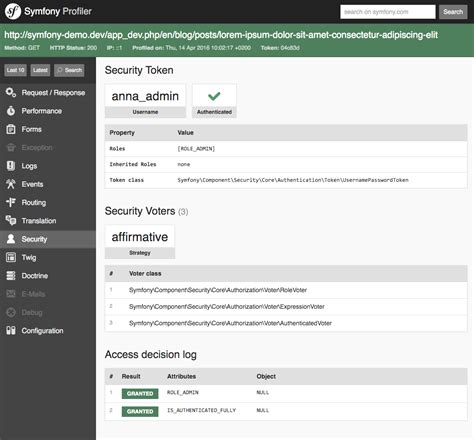Click the Object column header
Image resolution: width=474 pixels, height=440 pixels.
[x=266, y=376]
